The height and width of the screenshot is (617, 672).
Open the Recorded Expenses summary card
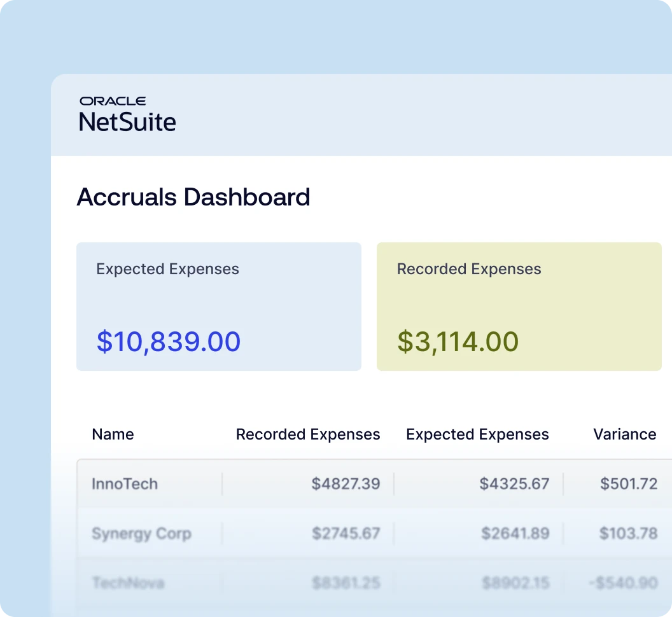tap(519, 306)
